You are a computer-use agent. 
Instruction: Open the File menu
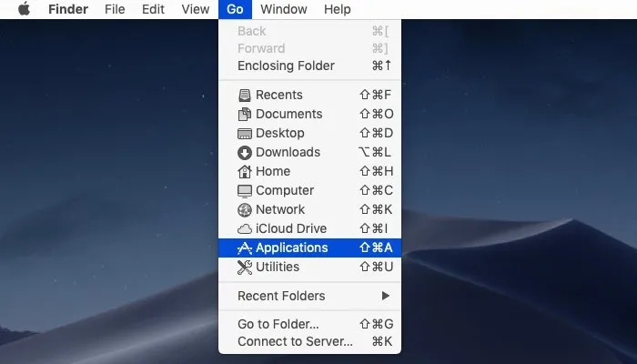coord(115,9)
